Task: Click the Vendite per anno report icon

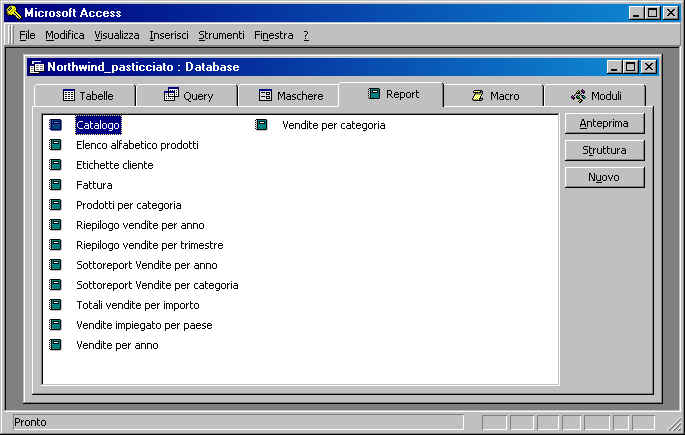Action: 56,345
